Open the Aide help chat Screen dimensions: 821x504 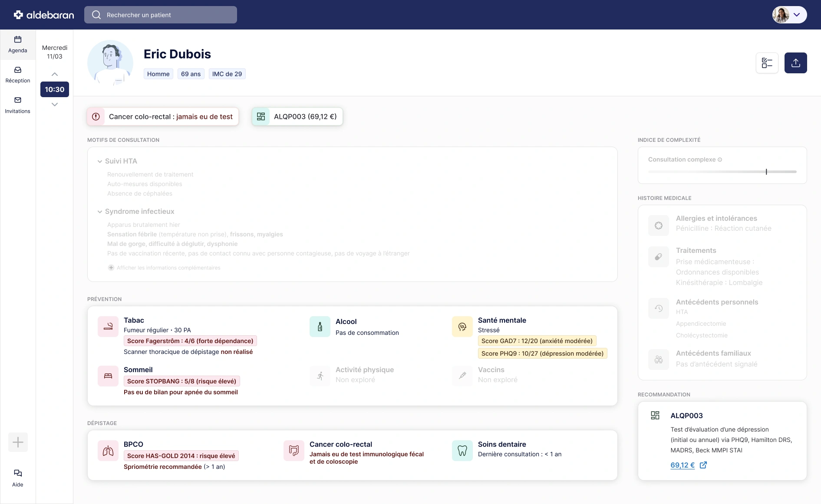click(x=18, y=478)
